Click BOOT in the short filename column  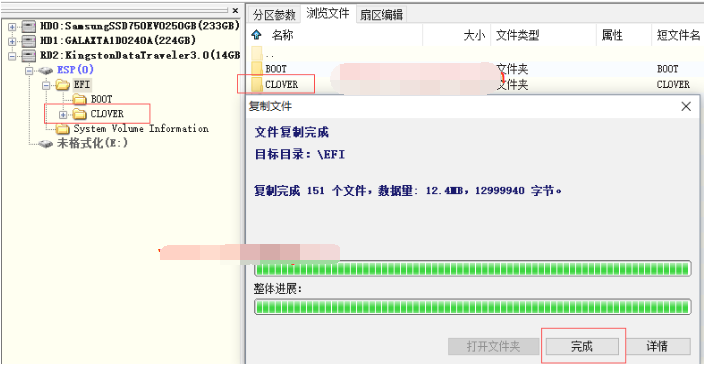coord(668,69)
